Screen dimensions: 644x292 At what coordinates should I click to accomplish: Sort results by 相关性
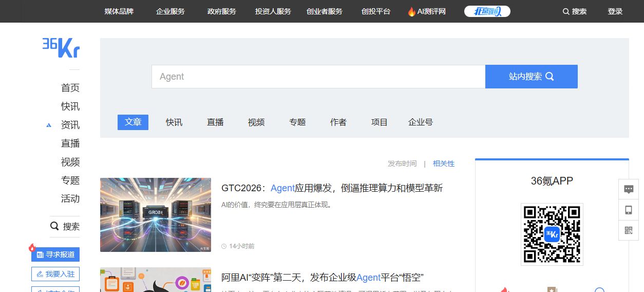tap(444, 163)
